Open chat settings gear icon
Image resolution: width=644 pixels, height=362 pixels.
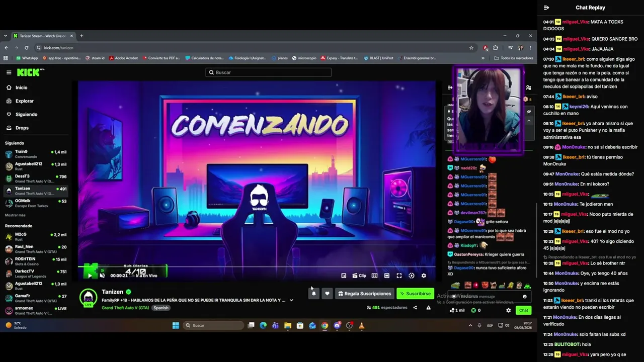coord(508,310)
